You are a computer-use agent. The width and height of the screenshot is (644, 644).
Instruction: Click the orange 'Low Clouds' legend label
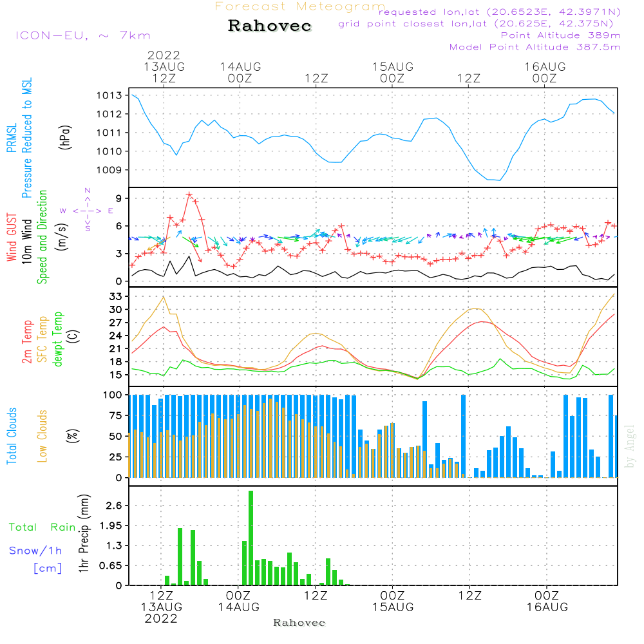[43, 436]
